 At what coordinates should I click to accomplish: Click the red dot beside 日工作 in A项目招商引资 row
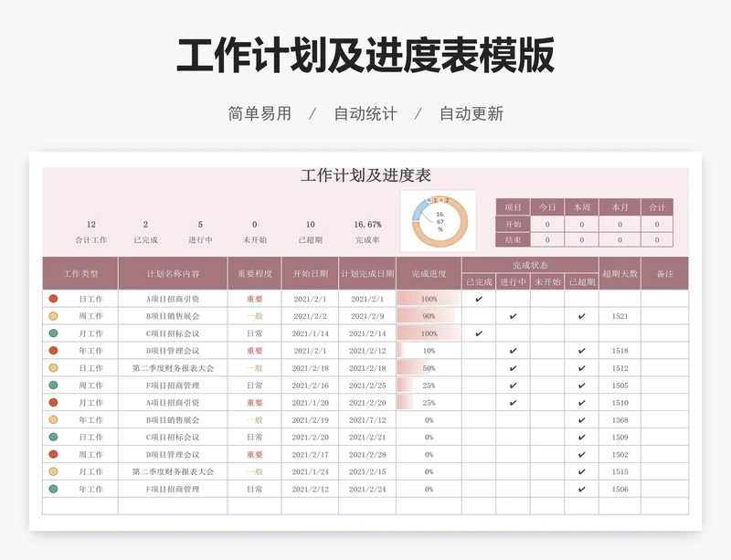[53, 299]
